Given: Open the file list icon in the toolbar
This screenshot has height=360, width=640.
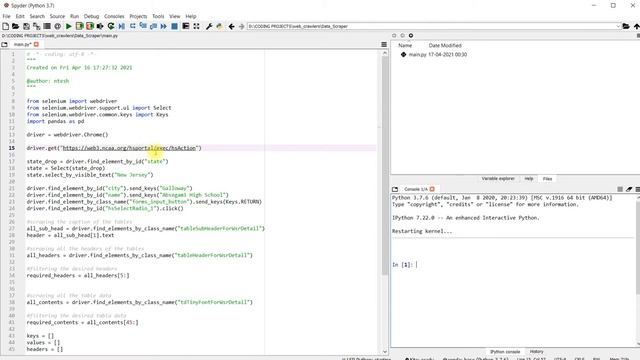Looking at the screenshot, I should pos(47,26).
